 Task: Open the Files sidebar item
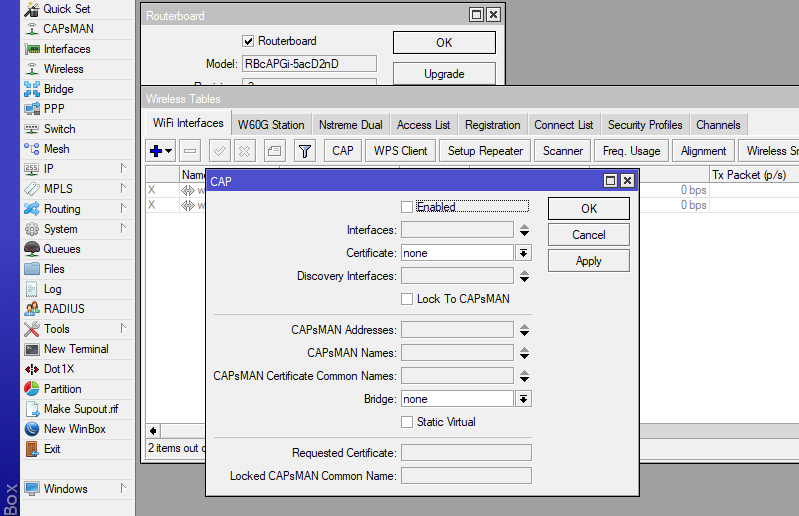tap(54, 269)
